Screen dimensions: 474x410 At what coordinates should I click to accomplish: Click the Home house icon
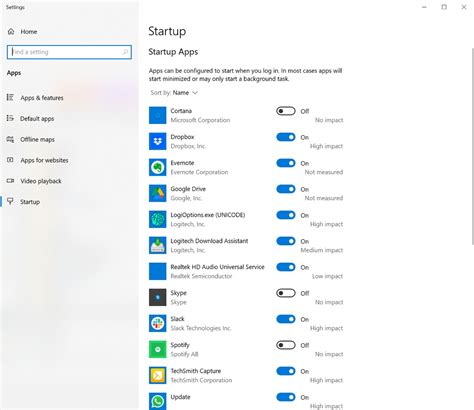[x=11, y=32]
